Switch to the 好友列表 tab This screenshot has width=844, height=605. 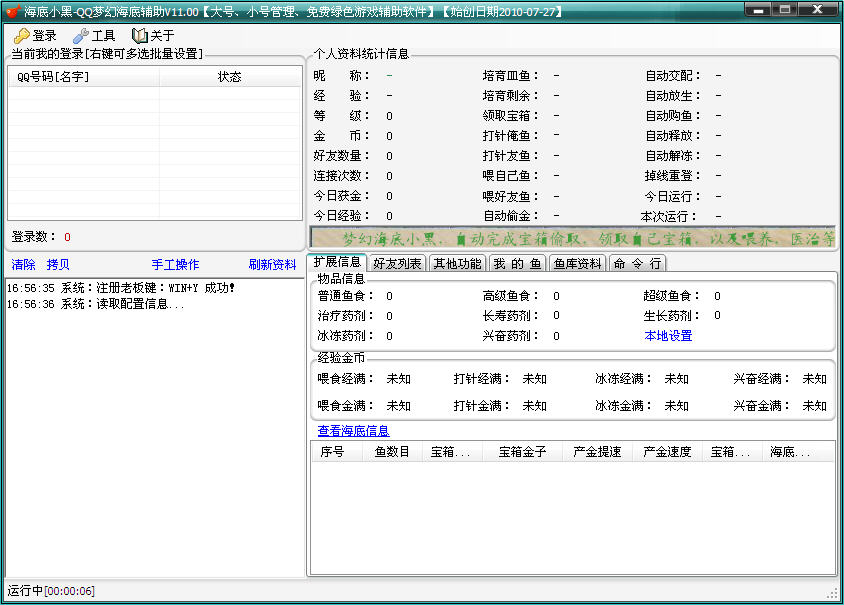click(x=397, y=264)
